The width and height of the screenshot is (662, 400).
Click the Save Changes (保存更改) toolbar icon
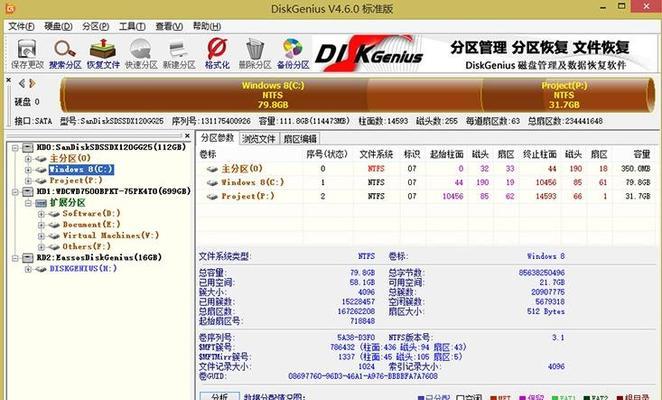click(27, 54)
